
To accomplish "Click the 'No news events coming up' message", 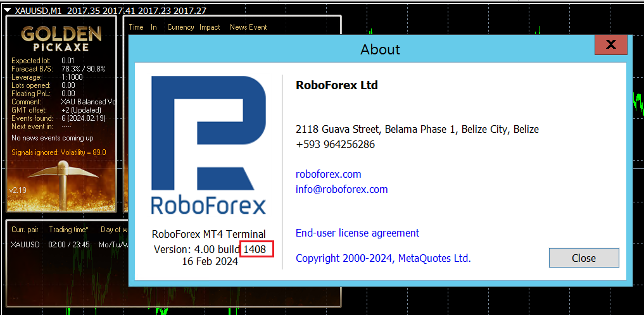I will pyautogui.click(x=52, y=138).
